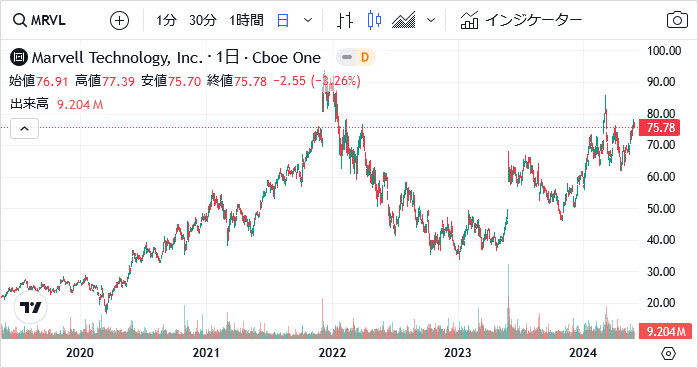Collapse the legend with the up chevron
The height and width of the screenshot is (368, 698).
point(24,129)
